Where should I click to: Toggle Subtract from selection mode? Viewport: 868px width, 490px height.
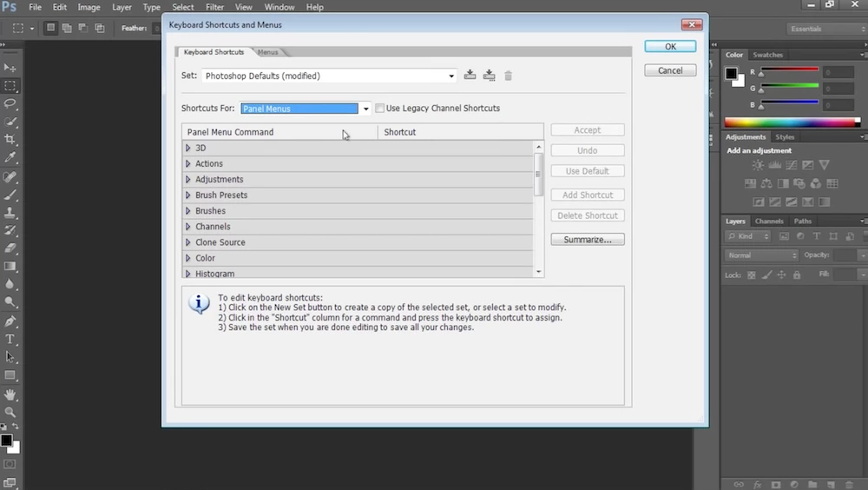point(83,28)
